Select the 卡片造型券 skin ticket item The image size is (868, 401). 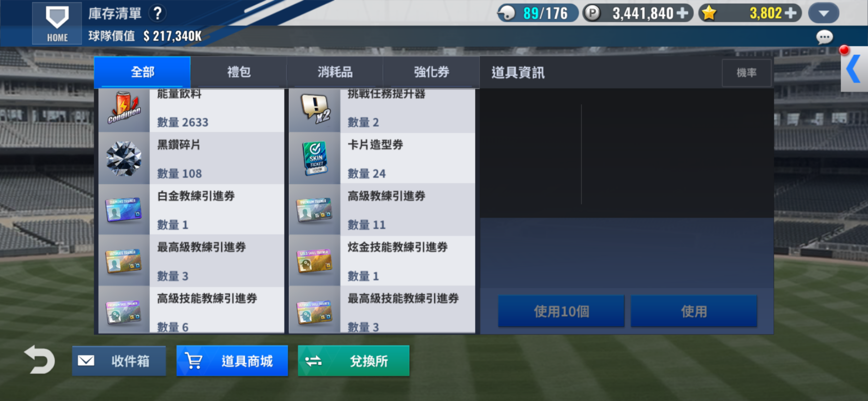pyautogui.click(x=382, y=159)
